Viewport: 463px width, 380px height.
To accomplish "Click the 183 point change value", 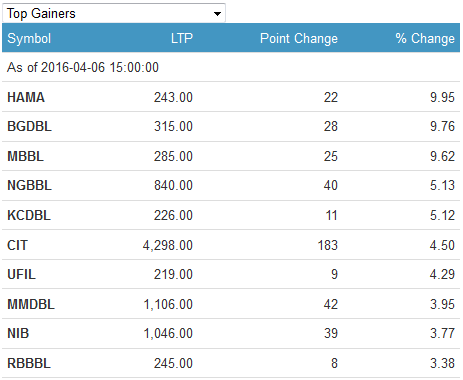I will click(328, 245).
